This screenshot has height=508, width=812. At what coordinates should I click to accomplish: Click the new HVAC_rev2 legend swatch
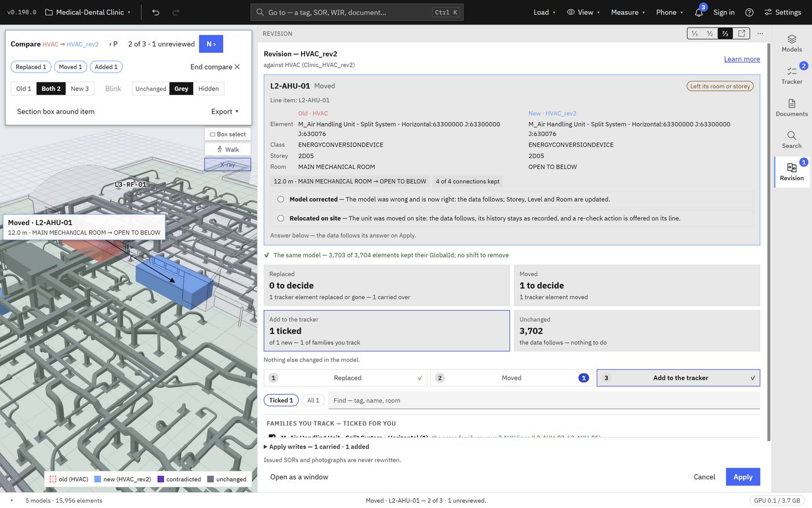(97, 480)
